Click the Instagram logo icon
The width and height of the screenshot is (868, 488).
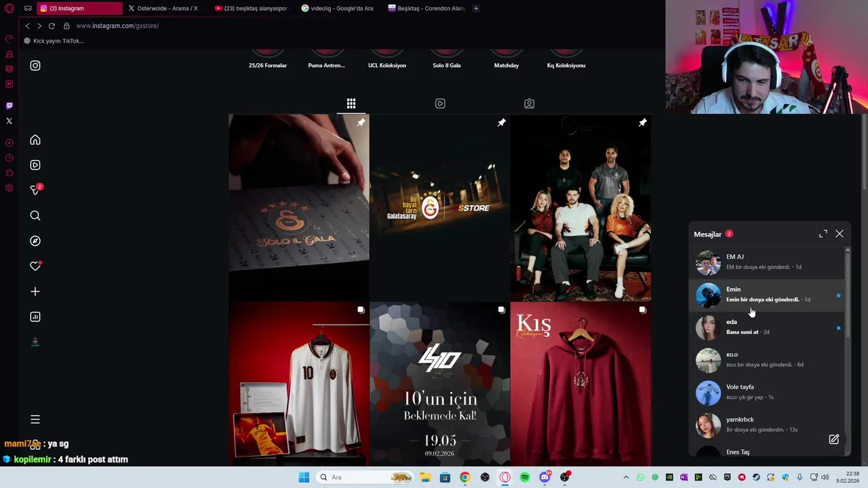tap(35, 66)
